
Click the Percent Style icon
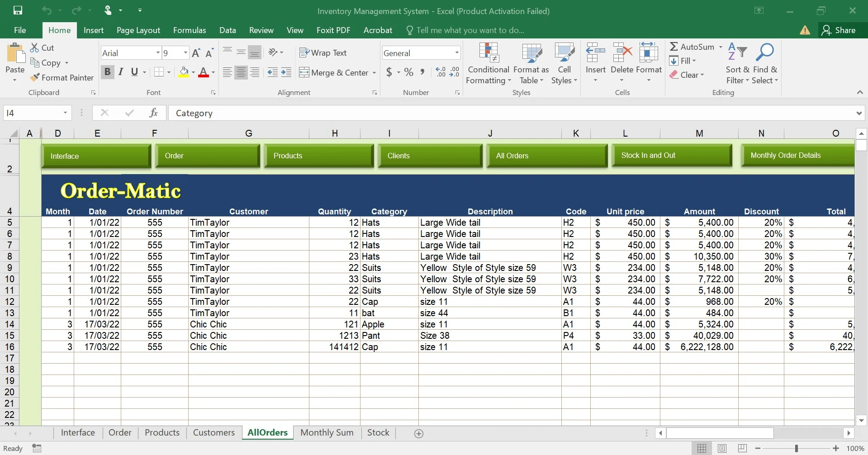(409, 72)
